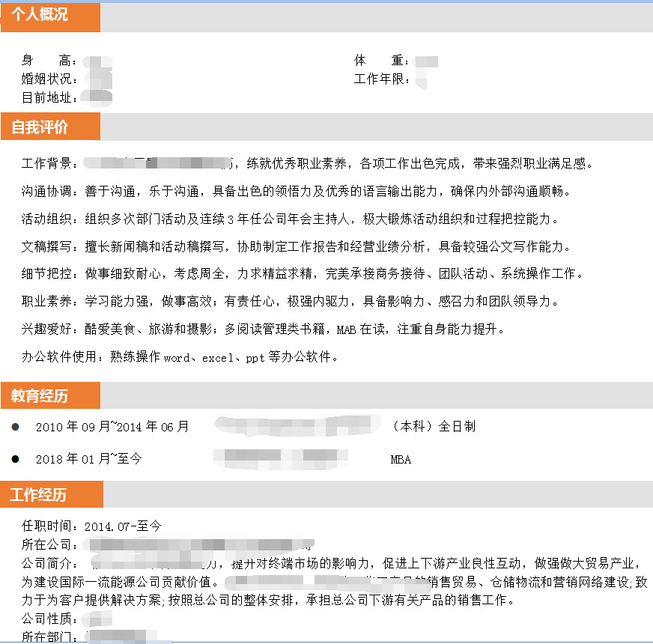Click the 身高 field label
The width and height of the screenshot is (653, 644).
[49, 61]
